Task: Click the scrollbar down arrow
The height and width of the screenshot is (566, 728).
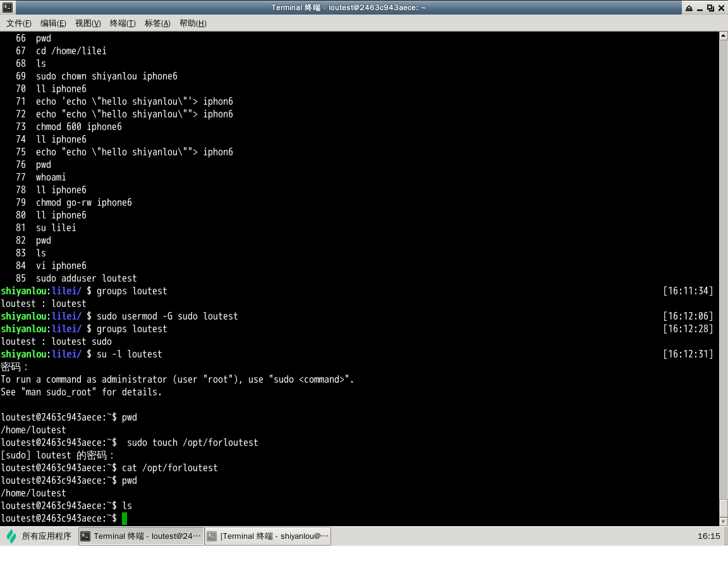Action: coord(724,522)
